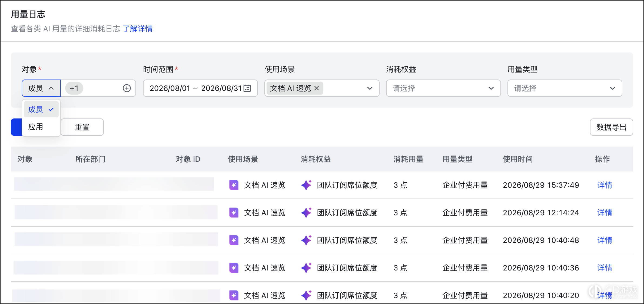Viewport: 644px width, 304px height.
Task: Click sparkle icon beside 团队订阅席位额度 at 12:14:24
Action: point(307,213)
